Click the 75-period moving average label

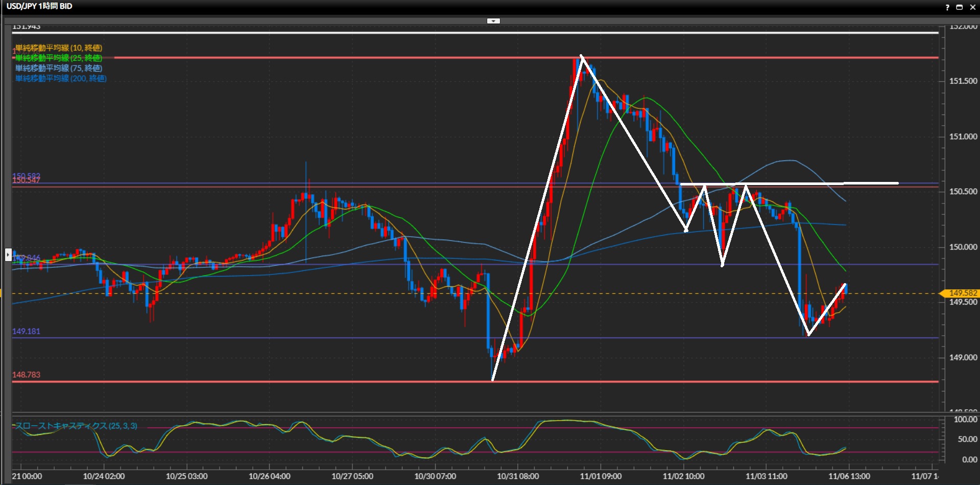point(59,68)
